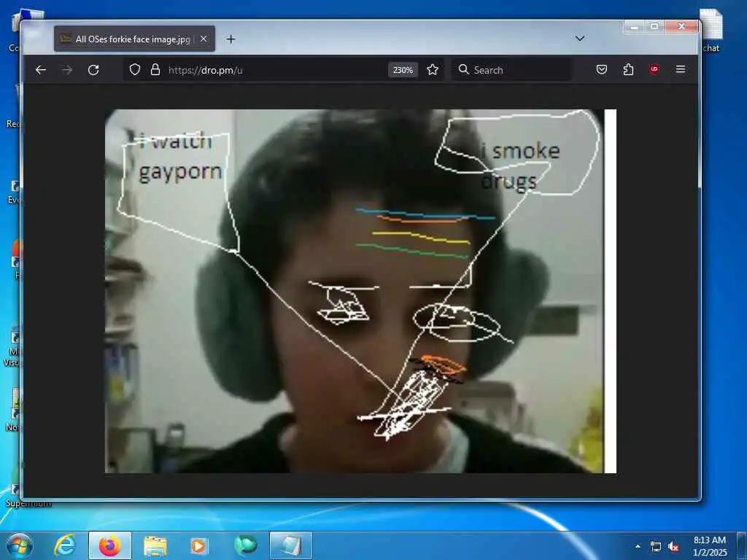Reload the current page

pyautogui.click(x=93, y=70)
